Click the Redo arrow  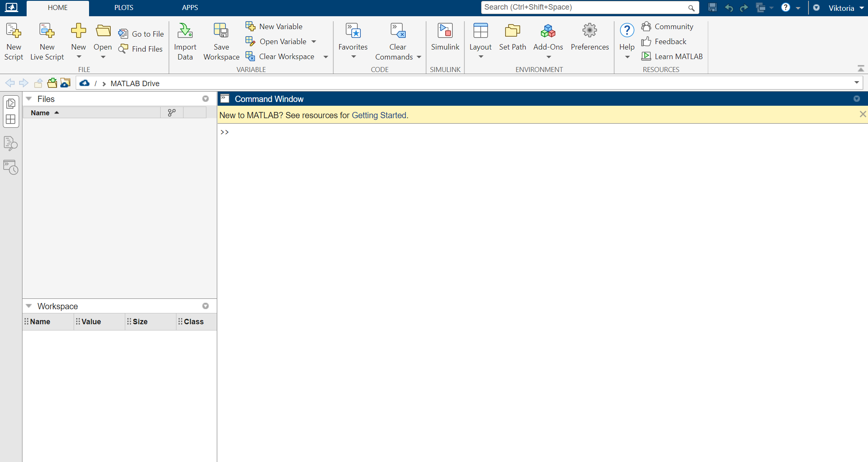[x=744, y=7]
